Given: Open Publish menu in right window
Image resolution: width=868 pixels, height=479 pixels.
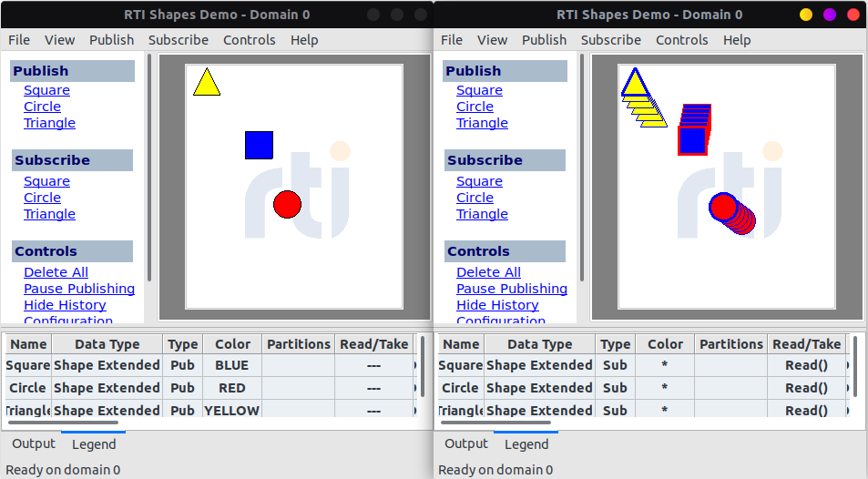Looking at the screenshot, I should 544,40.
